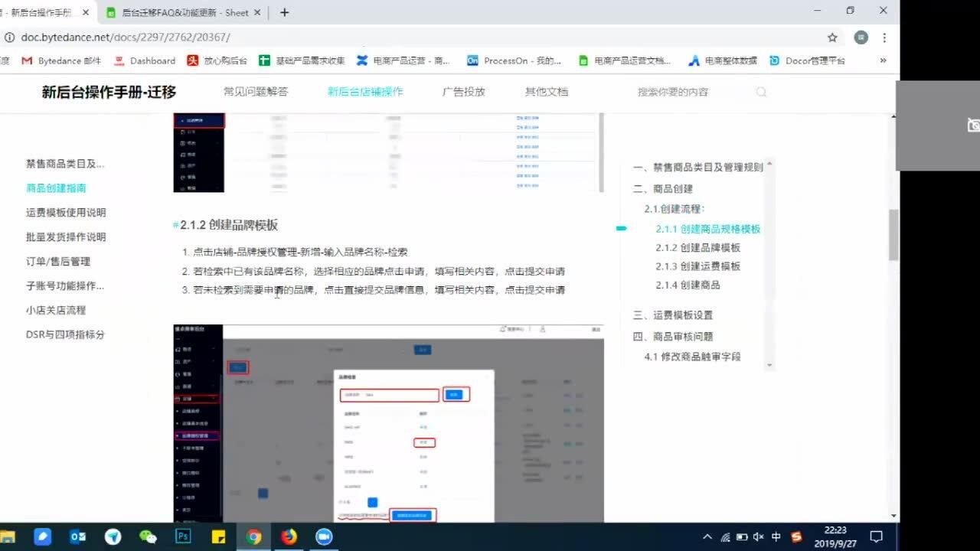Open the 电商产品运营 - 商 bookmark
This screenshot has width=980, height=551.
pyautogui.click(x=403, y=60)
